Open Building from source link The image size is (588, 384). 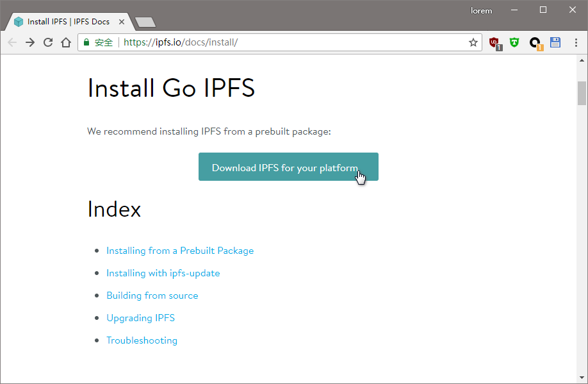152,296
